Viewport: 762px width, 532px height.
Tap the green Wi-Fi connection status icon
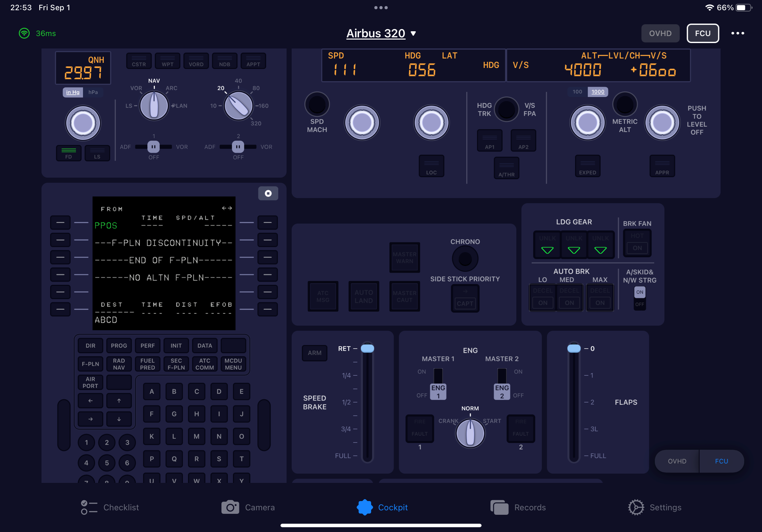(24, 33)
